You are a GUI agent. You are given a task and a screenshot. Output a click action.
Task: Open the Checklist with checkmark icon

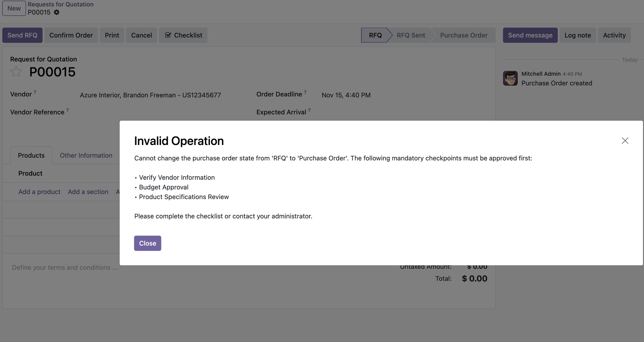click(183, 35)
